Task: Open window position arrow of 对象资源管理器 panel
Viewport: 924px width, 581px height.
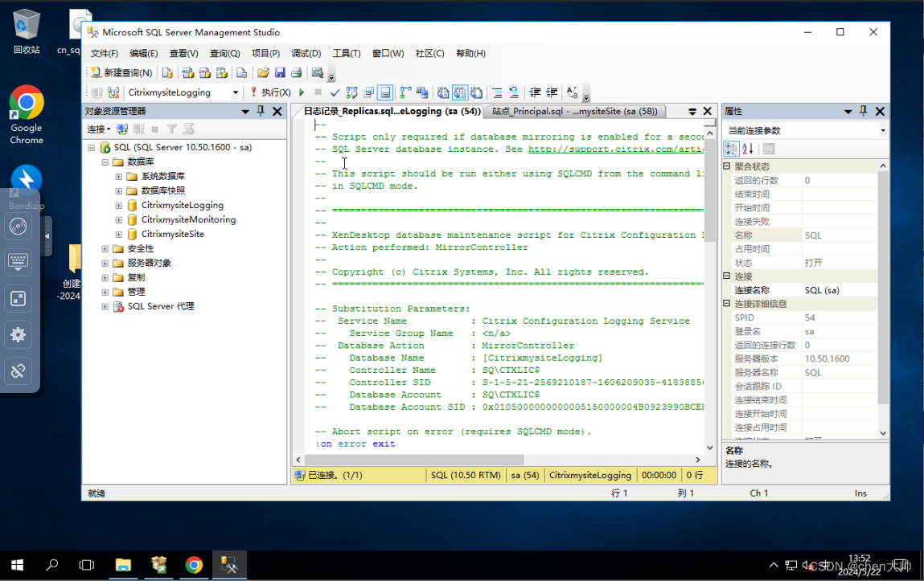Action: (x=245, y=111)
